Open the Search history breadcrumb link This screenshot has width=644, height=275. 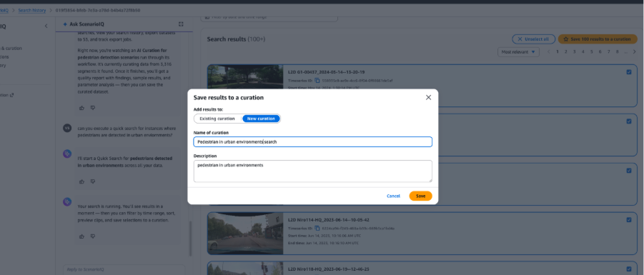(x=31, y=10)
